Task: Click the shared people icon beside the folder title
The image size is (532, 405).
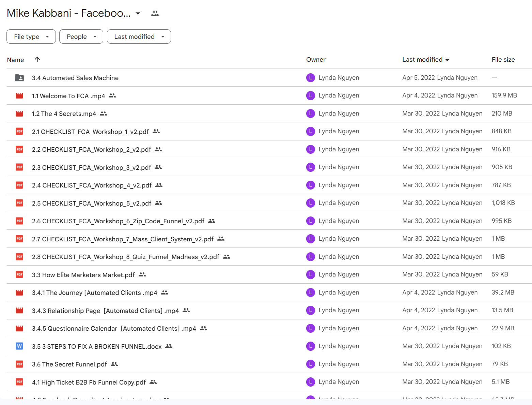Action: click(155, 13)
